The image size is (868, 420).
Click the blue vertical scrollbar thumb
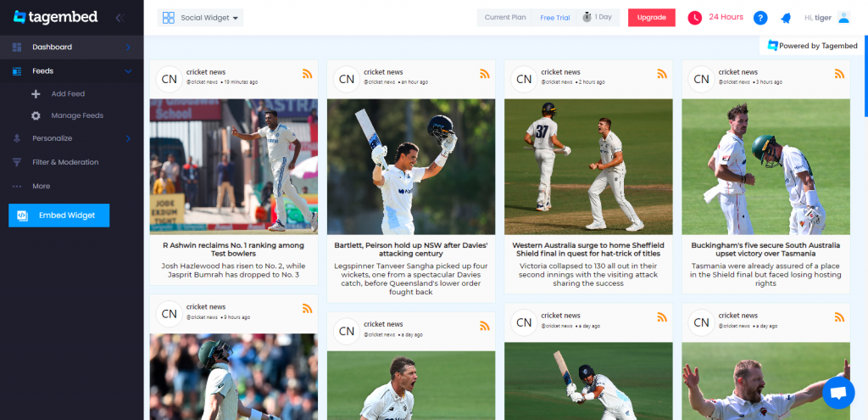pyautogui.click(x=865, y=75)
